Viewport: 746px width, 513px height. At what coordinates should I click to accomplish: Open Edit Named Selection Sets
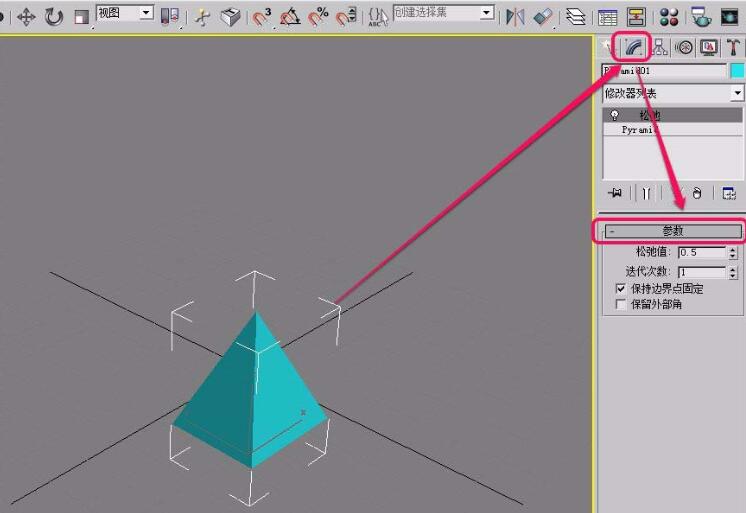[378, 18]
